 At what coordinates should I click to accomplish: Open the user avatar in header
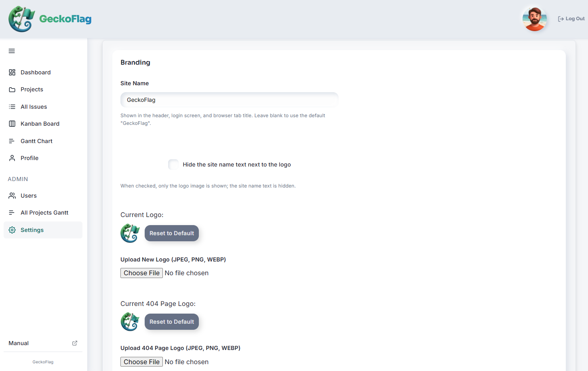[x=534, y=19]
